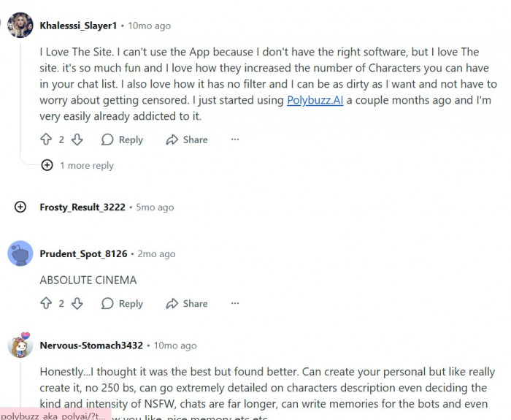The width and height of the screenshot is (511, 420).
Task: Reply to Khalessi_Slayer1's comment
Action: pyautogui.click(x=122, y=140)
